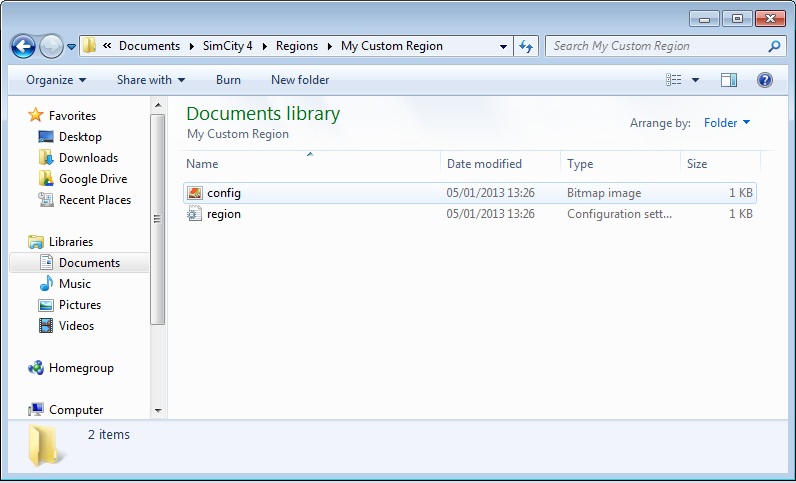
Task: Open the Videos library
Action: click(x=76, y=326)
